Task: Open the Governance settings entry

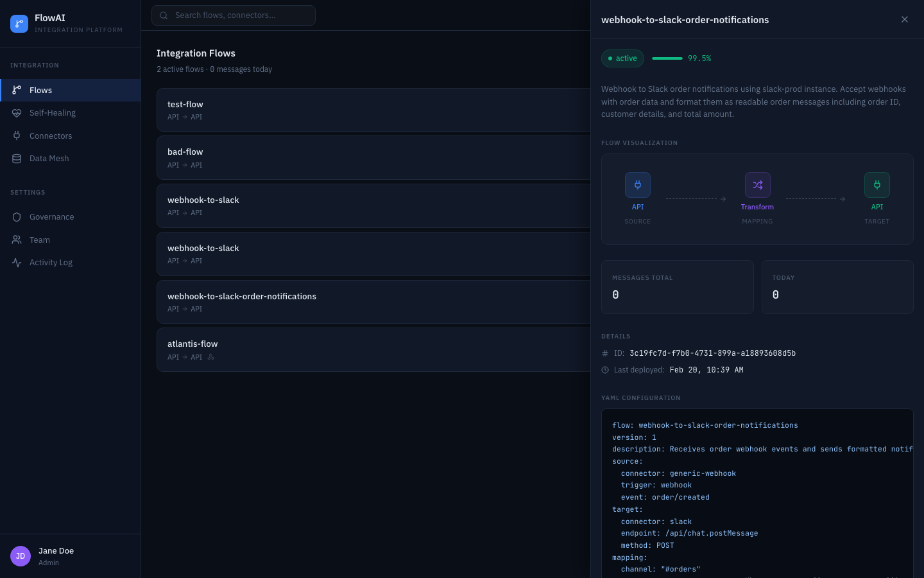Action: coord(51,216)
